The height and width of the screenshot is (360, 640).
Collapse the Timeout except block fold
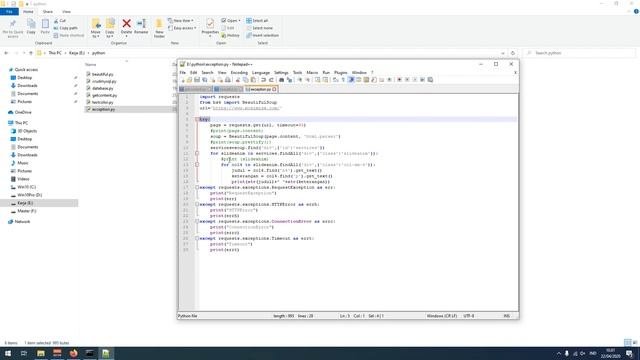point(197,238)
